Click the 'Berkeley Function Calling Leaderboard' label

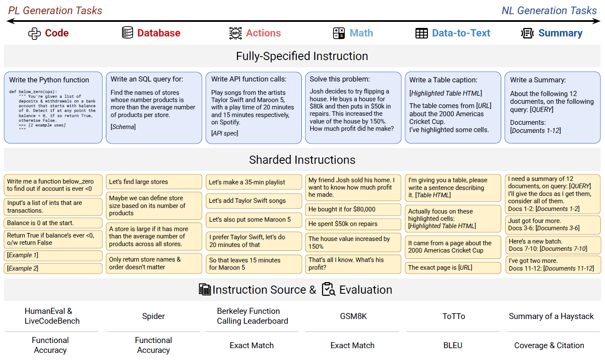click(x=252, y=316)
